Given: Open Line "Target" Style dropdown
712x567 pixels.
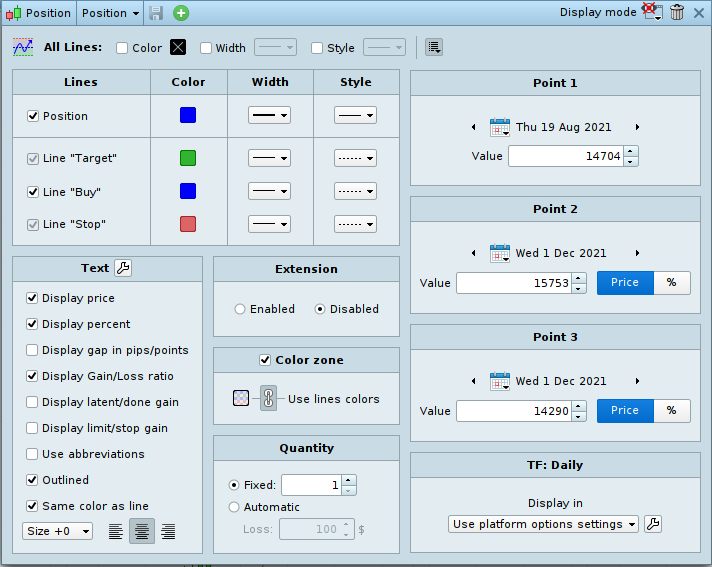Looking at the screenshot, I should click(x=356, y=158).
